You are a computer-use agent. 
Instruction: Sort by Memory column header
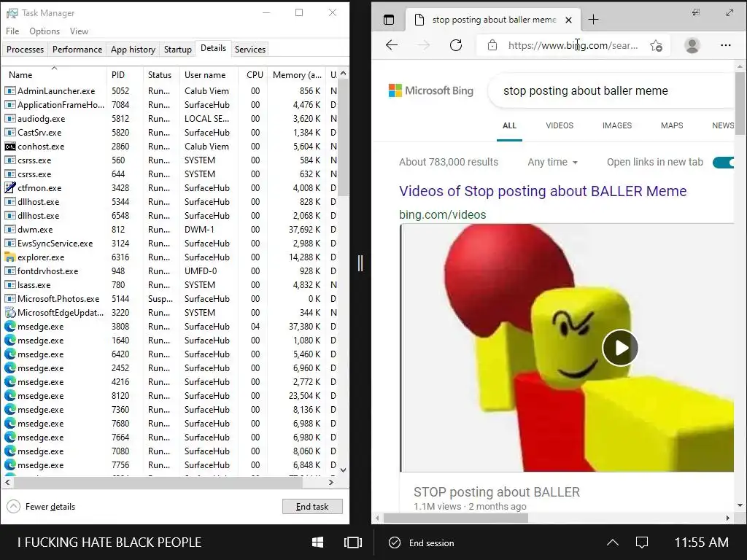coord(297,75)
